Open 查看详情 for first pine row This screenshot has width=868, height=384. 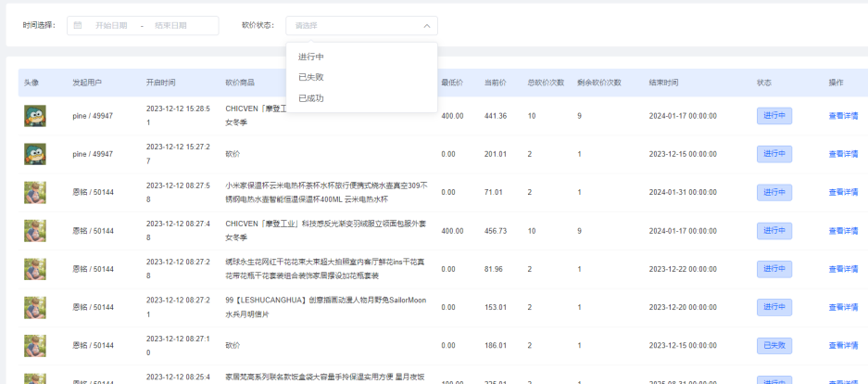pyautogui.click(x=843, y=116)
